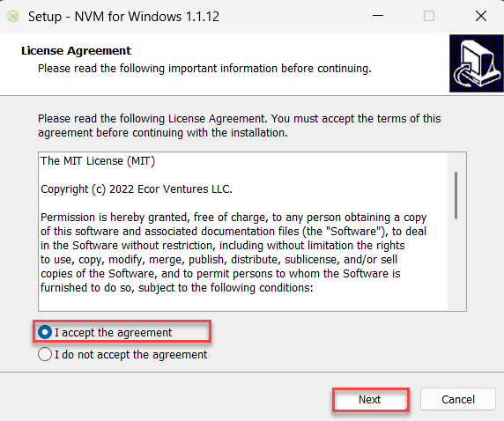Click the setup wizard computer image
This screenshot has width=504, height=421.
[477, 63]
